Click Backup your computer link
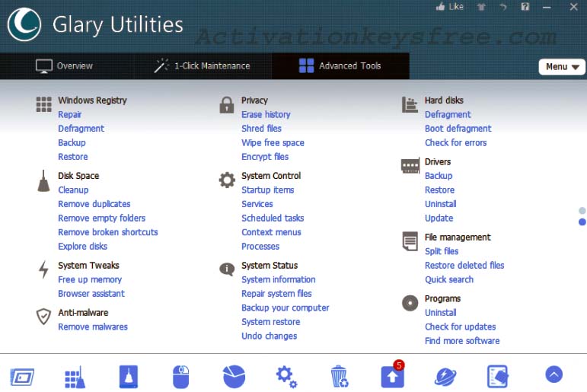 pyautogui.click(x=285, y=308)
